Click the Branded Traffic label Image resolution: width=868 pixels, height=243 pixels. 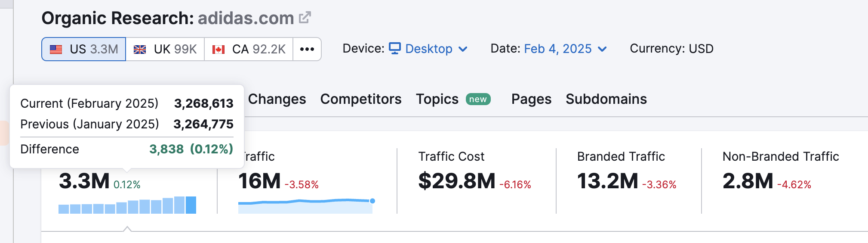[621, 156]
